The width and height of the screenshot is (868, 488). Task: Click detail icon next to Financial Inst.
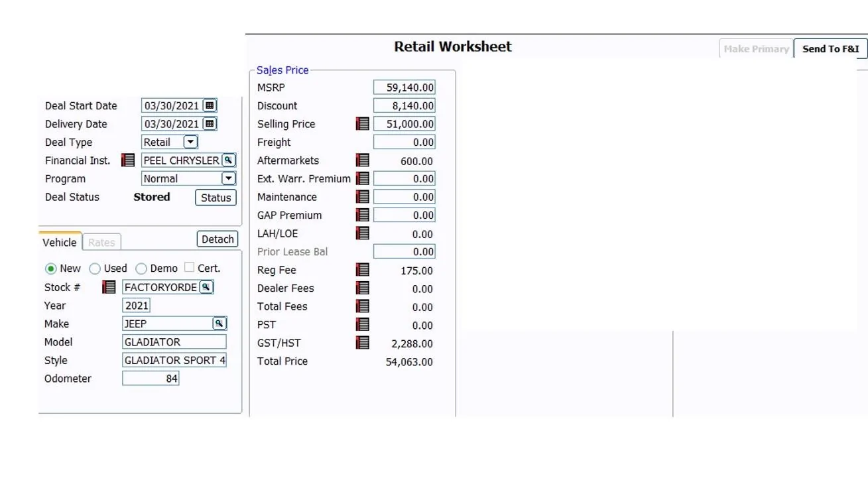[x=128, y=160]
